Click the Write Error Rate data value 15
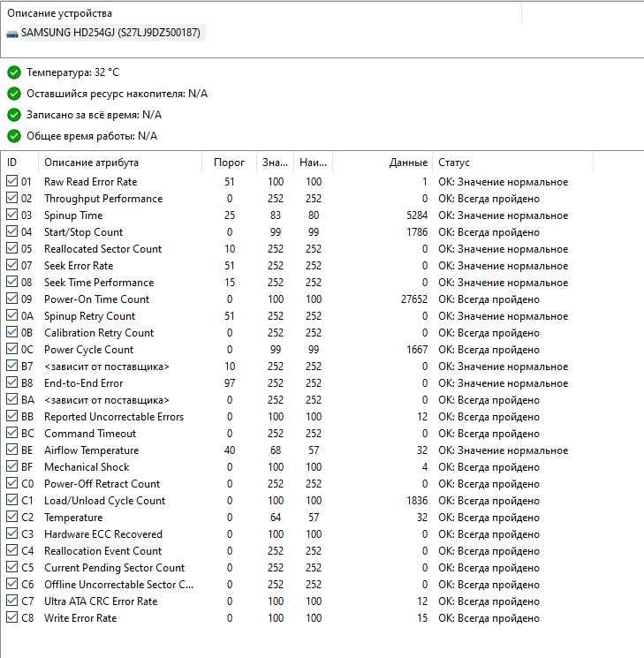644x658 pixels. pyautogui.click(x=422, y=618)
